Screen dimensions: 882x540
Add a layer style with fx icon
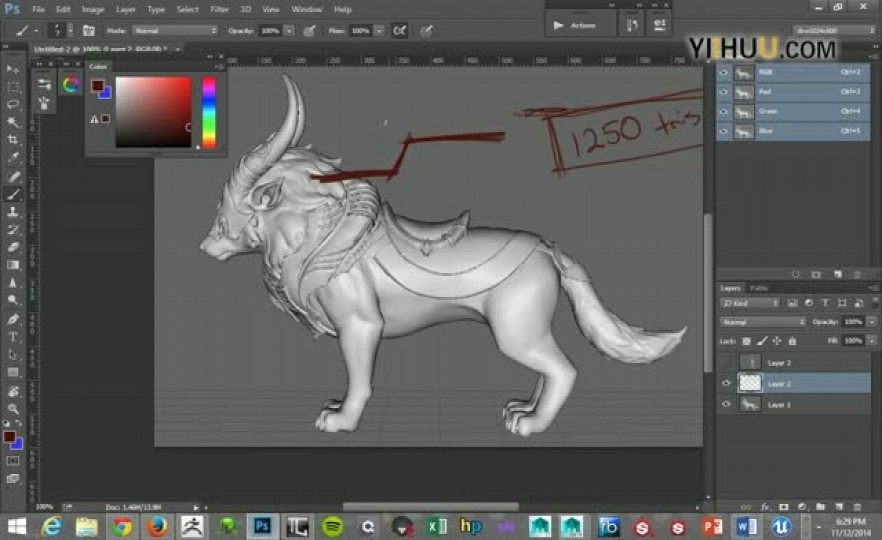(765, 507)
